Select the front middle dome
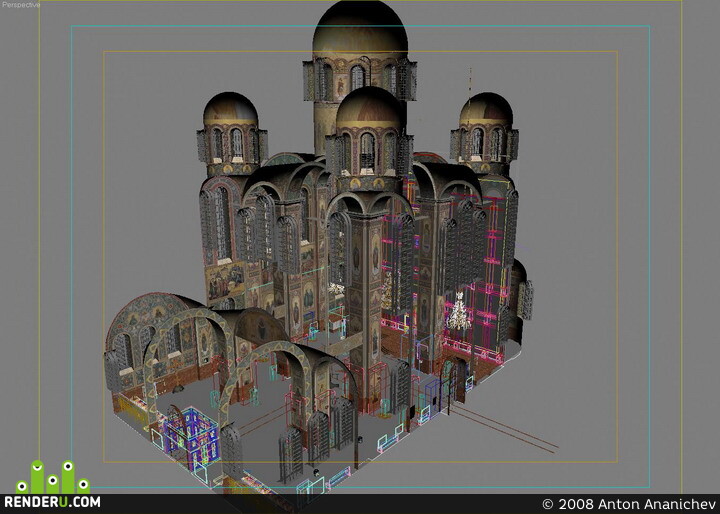This screenshot has width=720, height=514. [370, 109]
